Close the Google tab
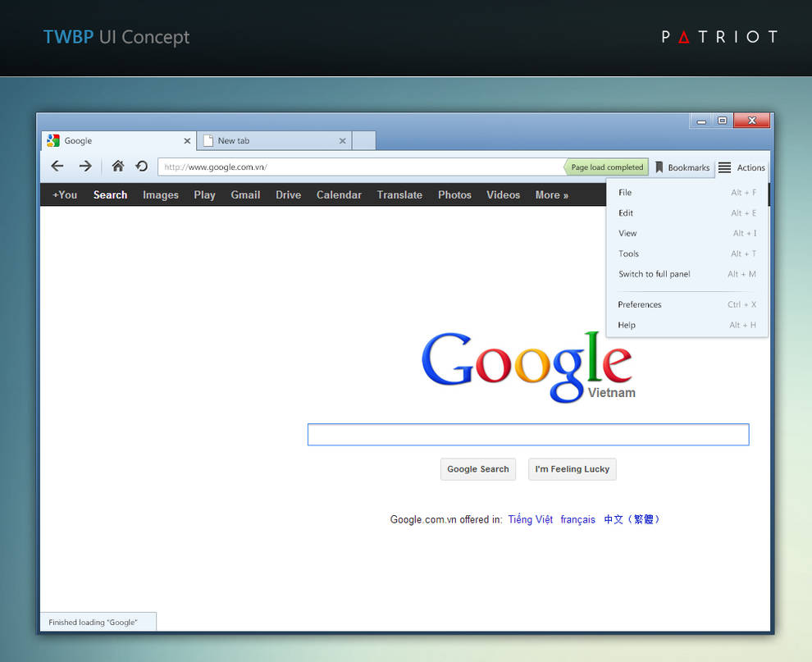812x662 pixels. (x=187, y=141)
